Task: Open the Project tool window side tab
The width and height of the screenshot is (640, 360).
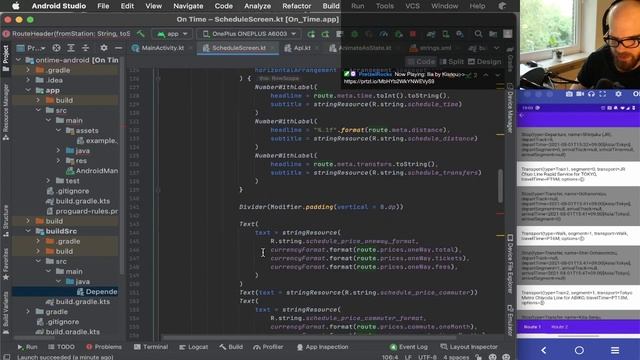Action: (6, 58)
